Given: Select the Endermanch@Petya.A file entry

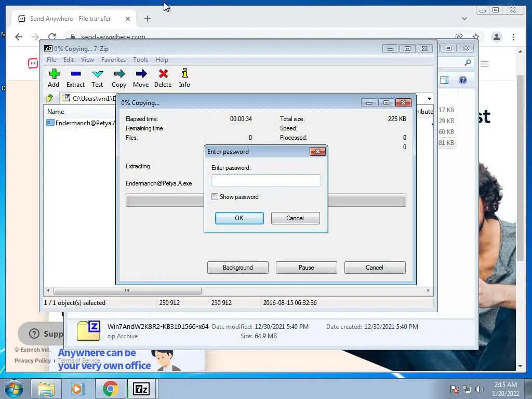Looking at the screenshot, I should (82, 123).
